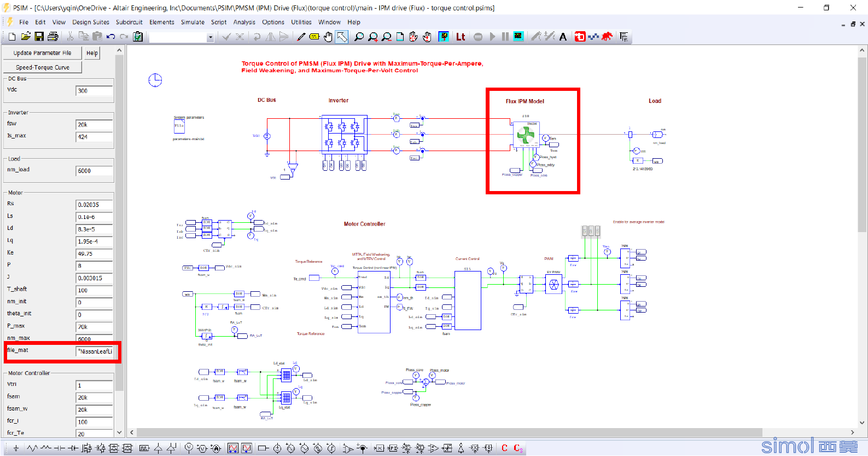The height and width of the screenshot is (456, 868).
Task: Edit the Rs motor parameter field
Action: click(x=94, y=205)
